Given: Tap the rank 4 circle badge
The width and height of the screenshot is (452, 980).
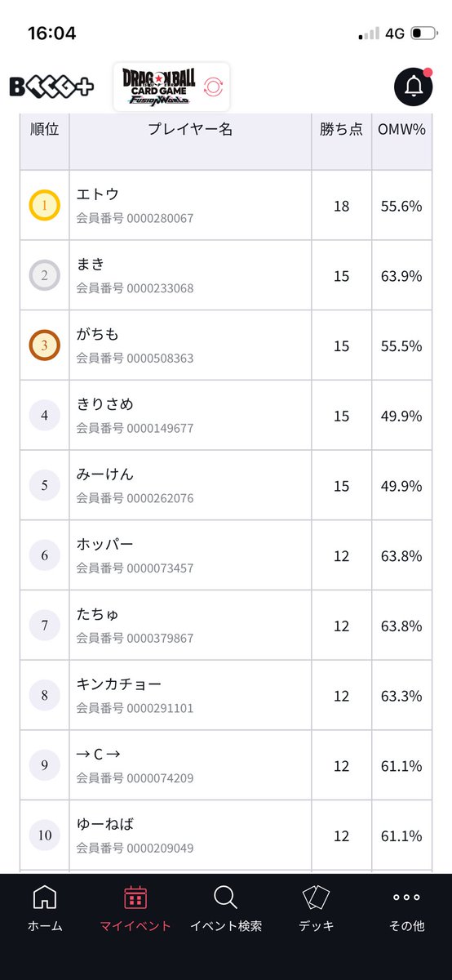Looking at the screenshot, I should (x=45, y=416).
